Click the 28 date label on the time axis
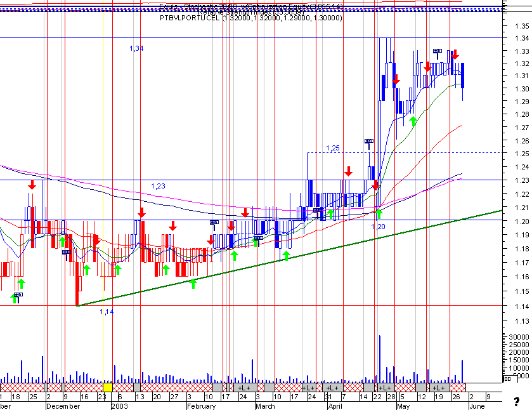The height and width of the screenshot is (410, 532). coord(391,397)
